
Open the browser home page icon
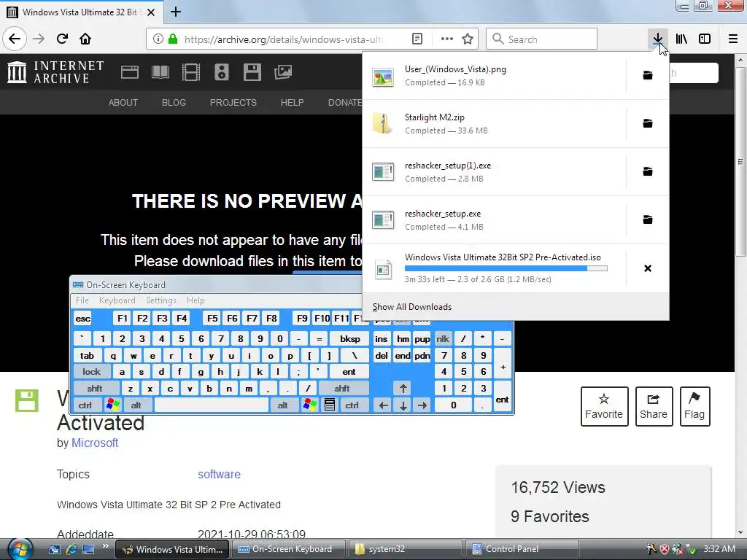pyautogui.click(x=85, y=39)
